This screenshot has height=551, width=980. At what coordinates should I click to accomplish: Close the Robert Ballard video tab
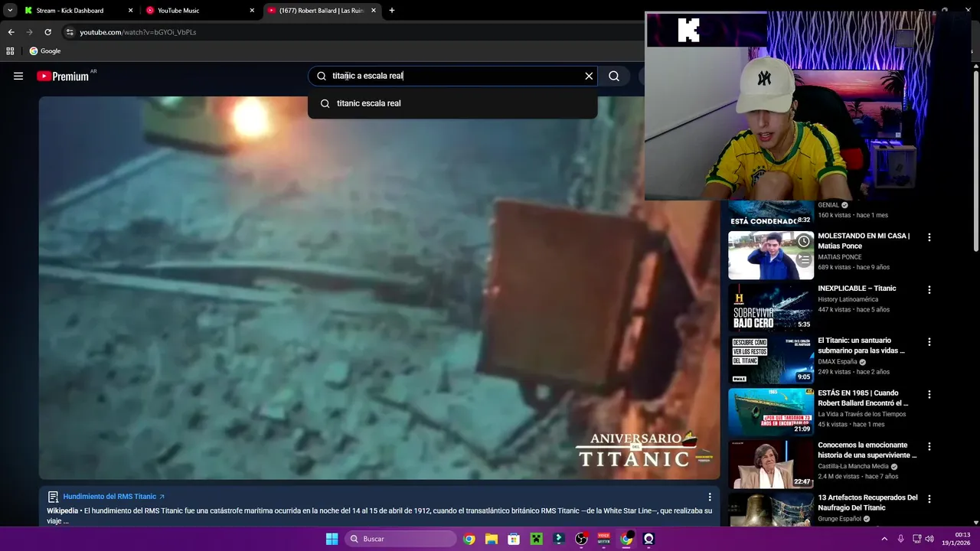[374, 11]
